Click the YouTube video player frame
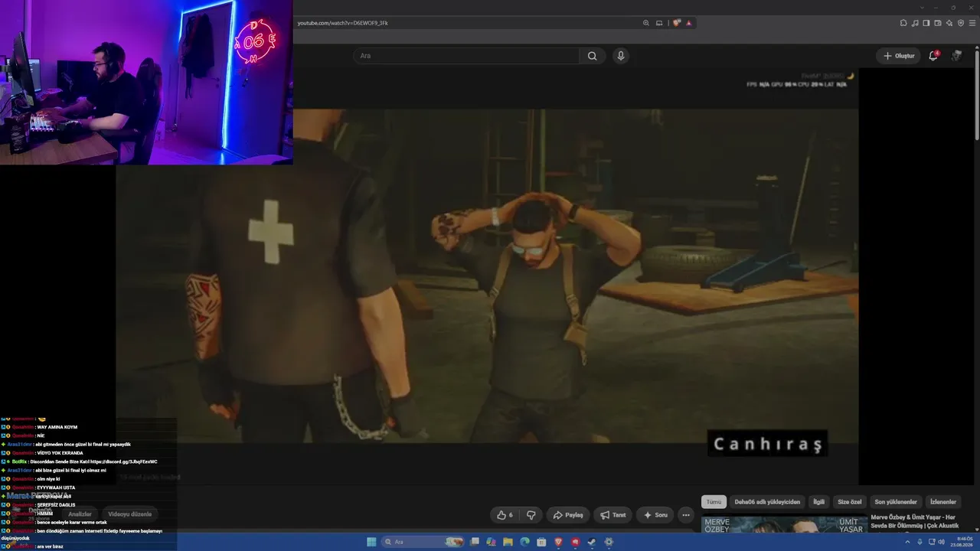This screenshot has height=551, width=980. pos(487,275)
